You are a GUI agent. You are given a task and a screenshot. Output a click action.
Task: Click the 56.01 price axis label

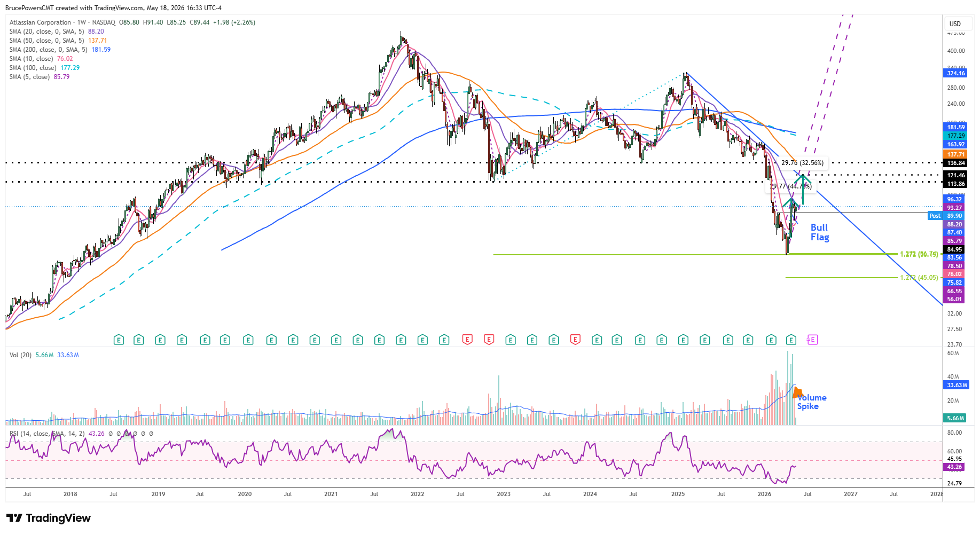(954, 299)
